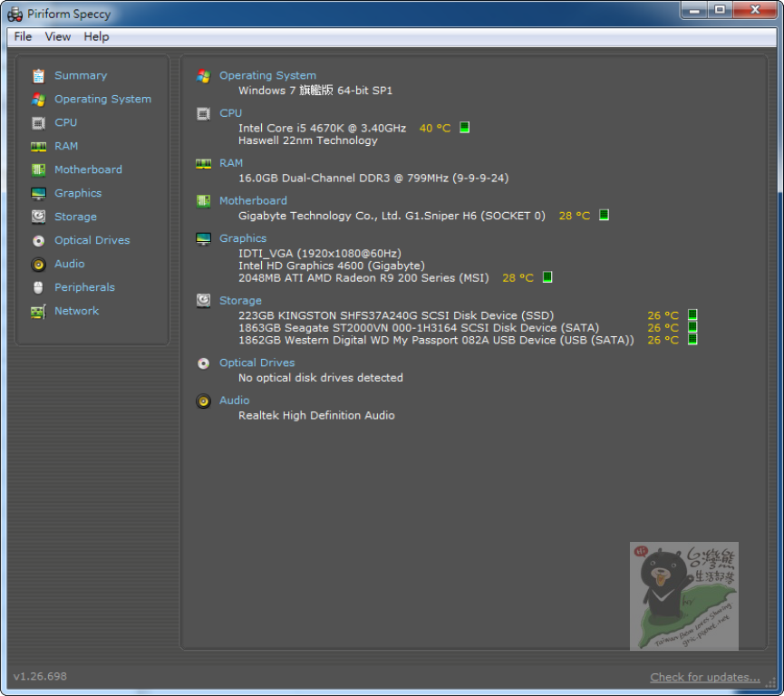Image resolution: width=784 pixels, height=696 pixels.
Task: Open Motherboard label in sidebar
Action: tap(88, 169)
